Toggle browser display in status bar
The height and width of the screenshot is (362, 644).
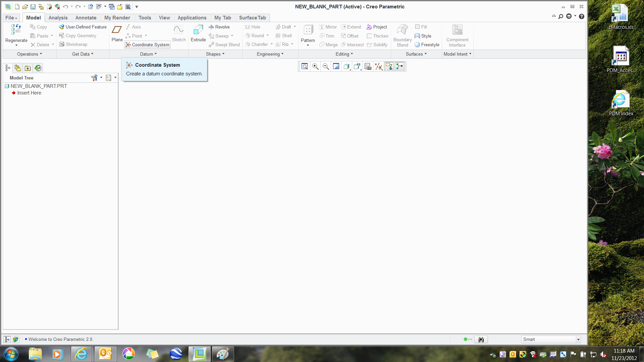(16, 340)
